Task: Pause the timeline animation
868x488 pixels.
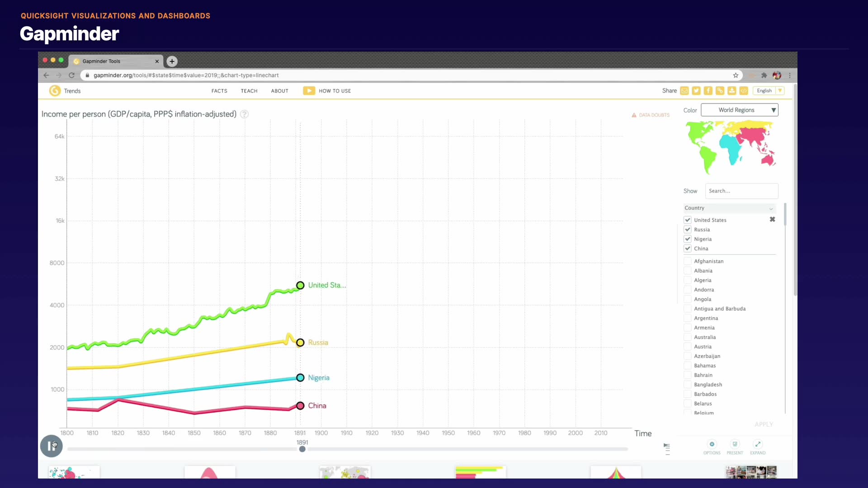Action: click(x=52, y=446)
